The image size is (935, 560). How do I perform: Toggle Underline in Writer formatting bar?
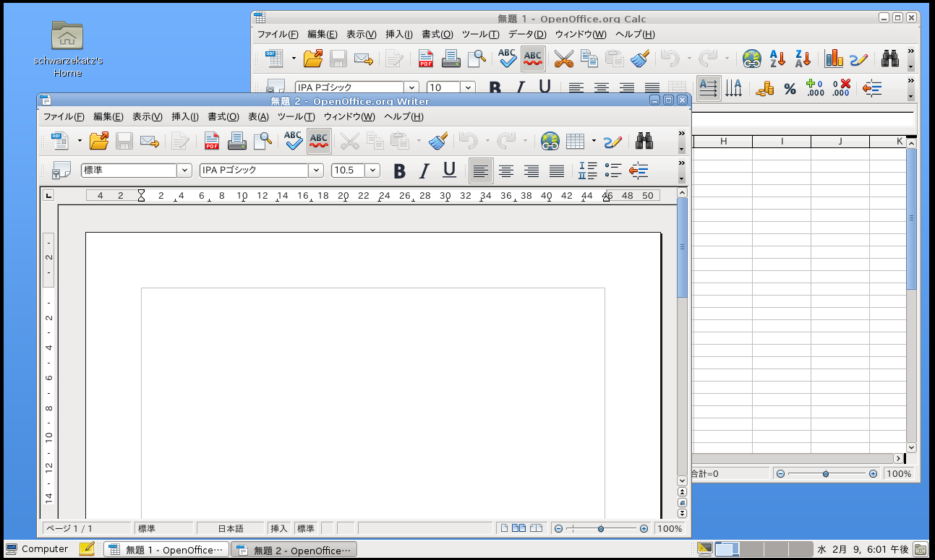[x=449, y=171]
